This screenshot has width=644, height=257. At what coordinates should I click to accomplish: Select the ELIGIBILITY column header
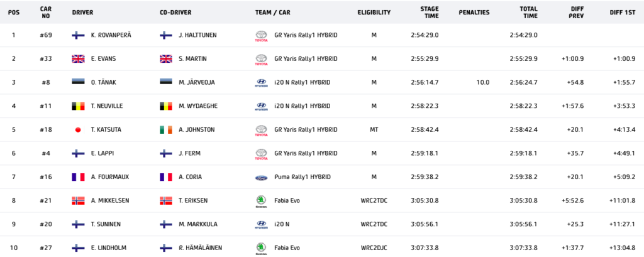[x=374, y=13]
